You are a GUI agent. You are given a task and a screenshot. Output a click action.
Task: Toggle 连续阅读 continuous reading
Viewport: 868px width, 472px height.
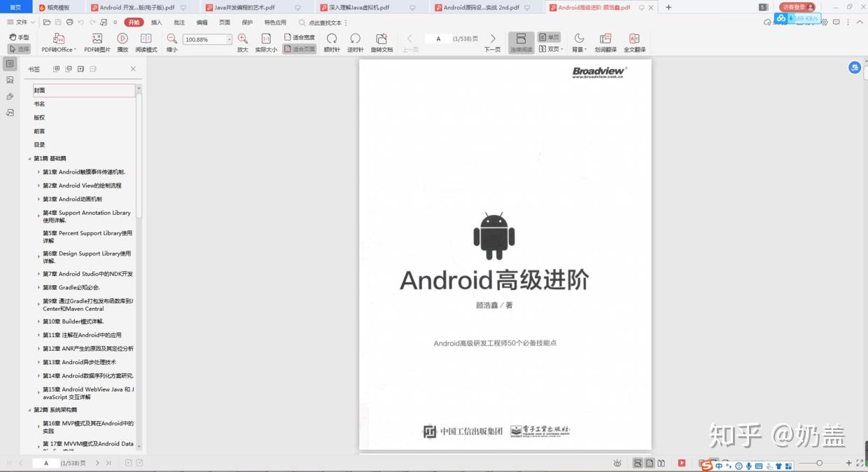[521, 42]
